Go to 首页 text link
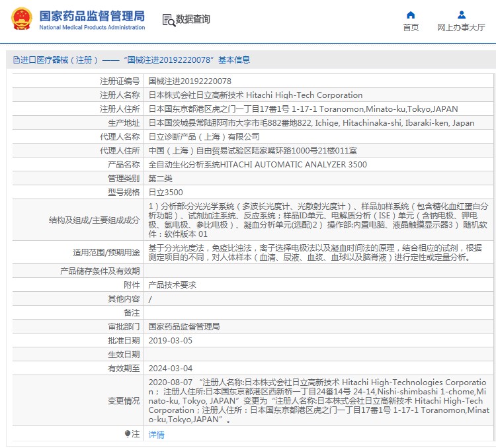Image resolution: width=496 pixels, height=448 pixels. 411,28
